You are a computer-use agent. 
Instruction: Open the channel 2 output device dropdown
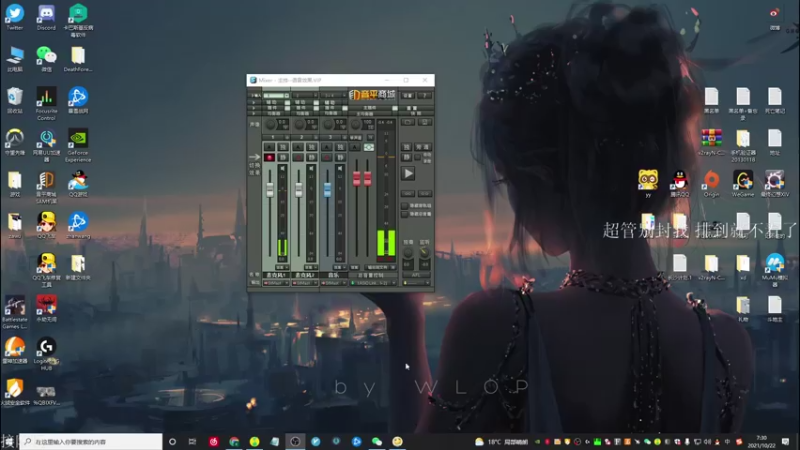pyautogui.click(x=305, y=283)
